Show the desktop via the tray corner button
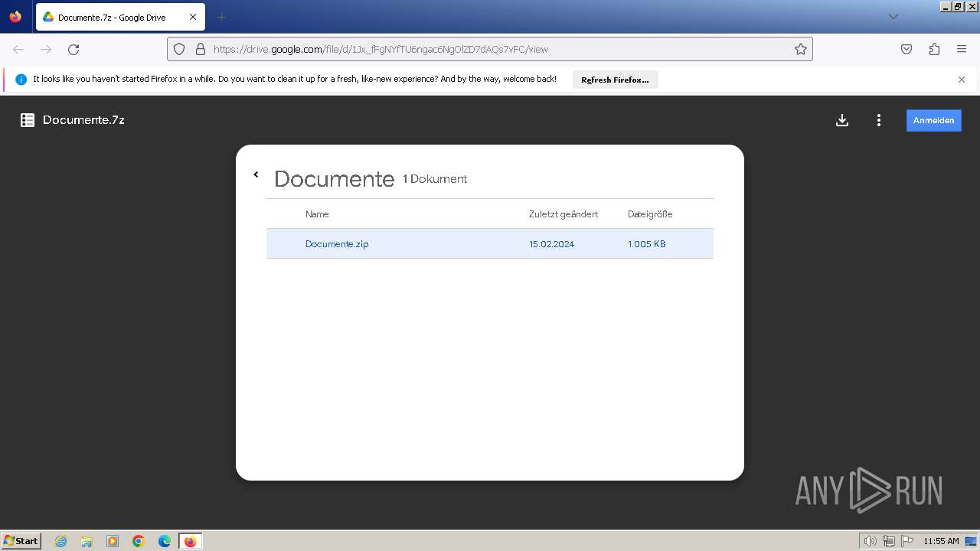 (971, 541)
